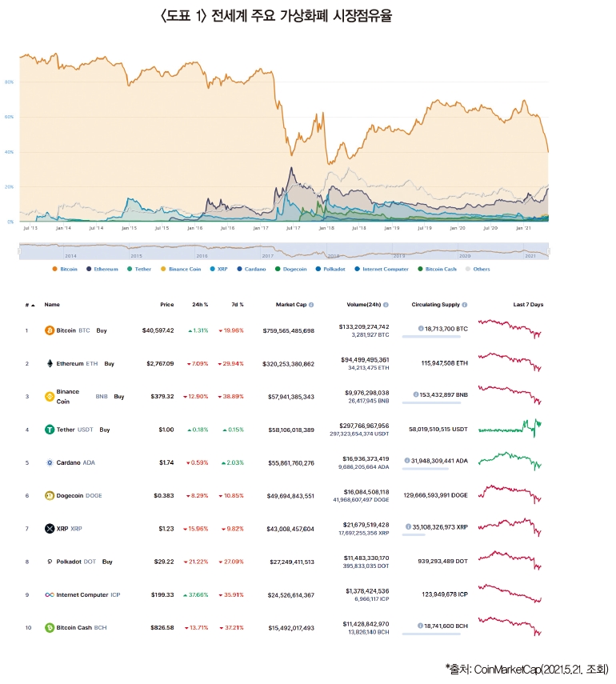The height and width of the screenshot is (684, 616).
Task: Open the Internet Computer ICP link
Action: [88, 594]
